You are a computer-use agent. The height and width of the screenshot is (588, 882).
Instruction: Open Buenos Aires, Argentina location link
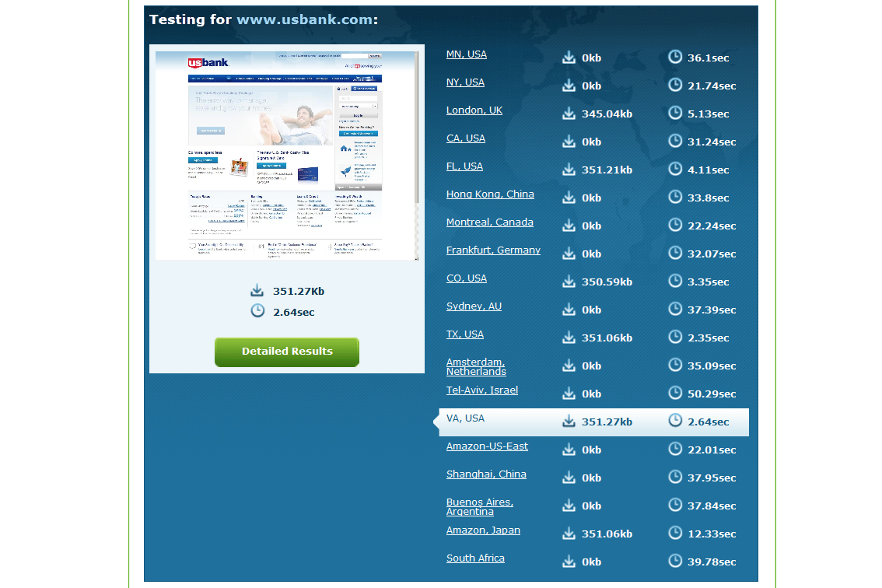coord(480,507)
